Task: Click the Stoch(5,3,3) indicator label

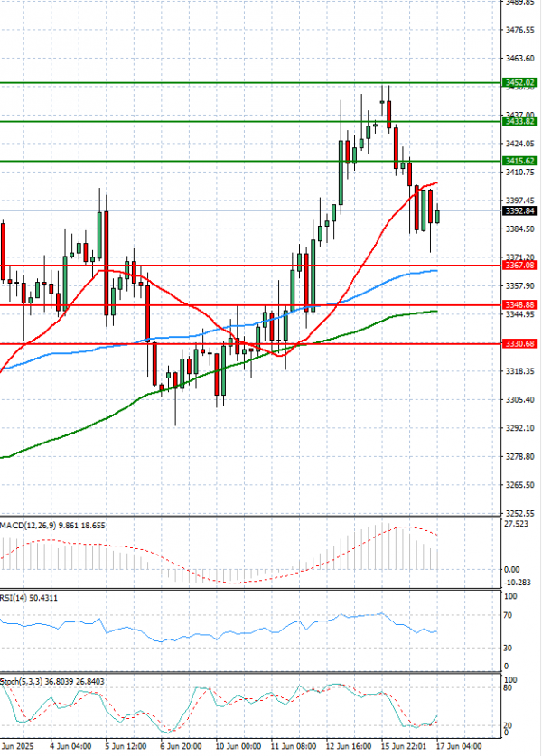Action: pyautogui.click(x=52, y=681)
